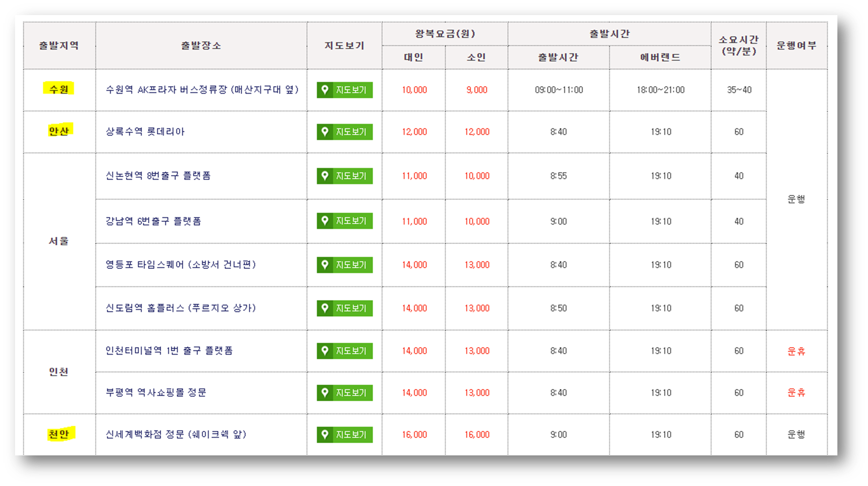Open 지도보기 for 신도림역 홈플러스
This screenshot has width=868, height=486.
(x=345, y=308)
